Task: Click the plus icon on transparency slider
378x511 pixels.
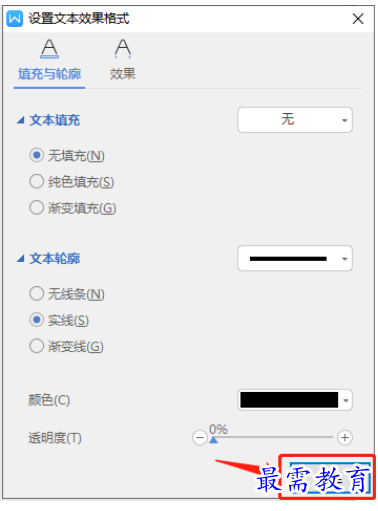Action: 345,437
